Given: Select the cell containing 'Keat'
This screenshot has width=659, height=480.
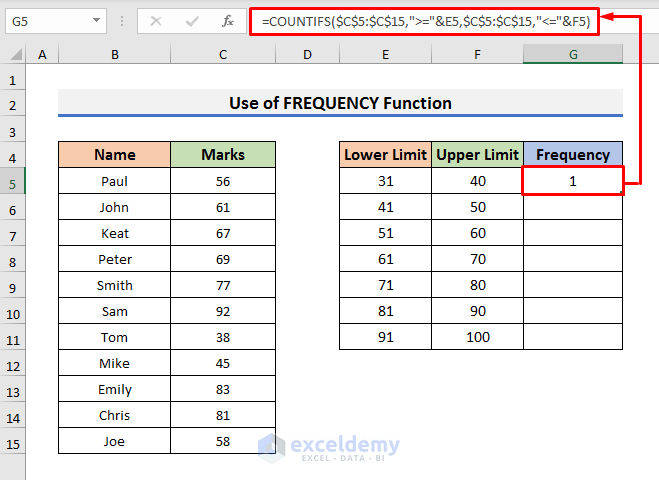Looking at the screenshot, I should click(x=115, y=233).
